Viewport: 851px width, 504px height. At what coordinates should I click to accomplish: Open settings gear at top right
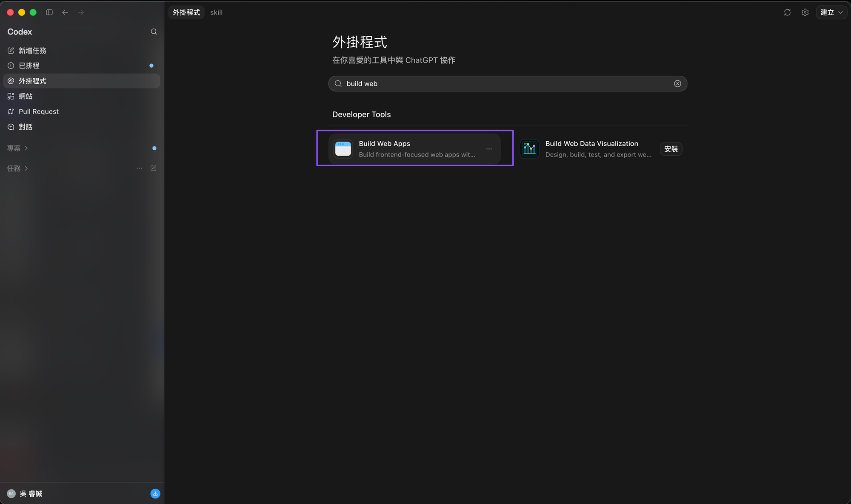[x=805, y=12]
